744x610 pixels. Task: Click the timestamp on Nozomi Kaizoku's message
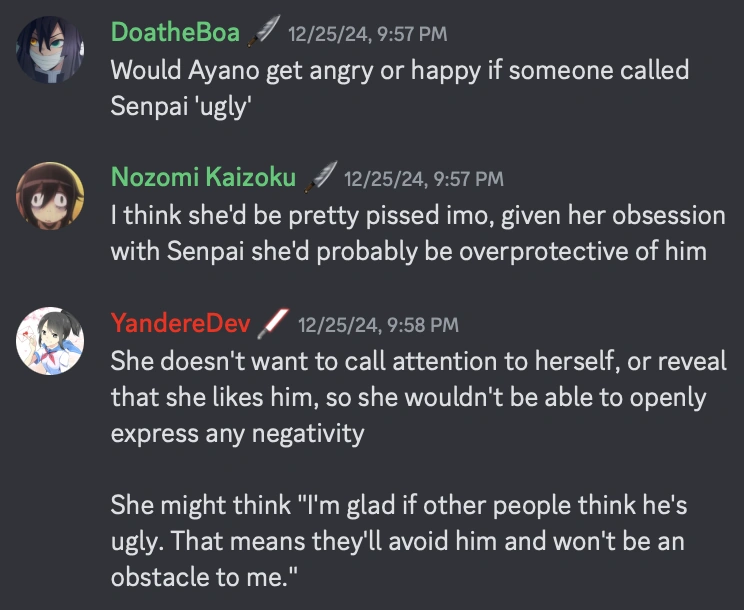pyautogui.click(x=423, y=180)
